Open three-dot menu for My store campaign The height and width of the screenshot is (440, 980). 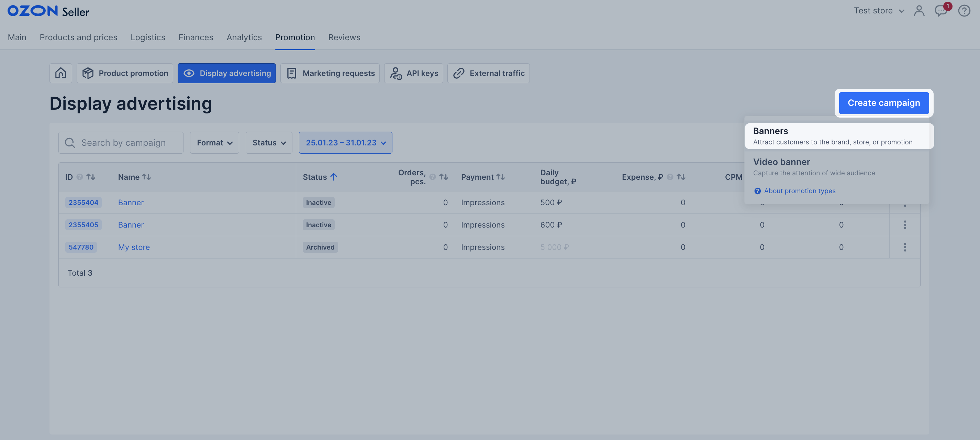pos(905,247)
